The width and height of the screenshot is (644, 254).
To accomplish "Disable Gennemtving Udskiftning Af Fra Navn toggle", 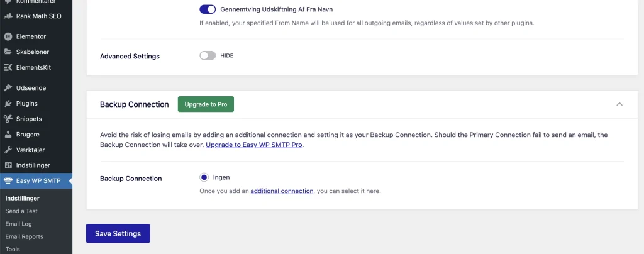I will 208,9.
